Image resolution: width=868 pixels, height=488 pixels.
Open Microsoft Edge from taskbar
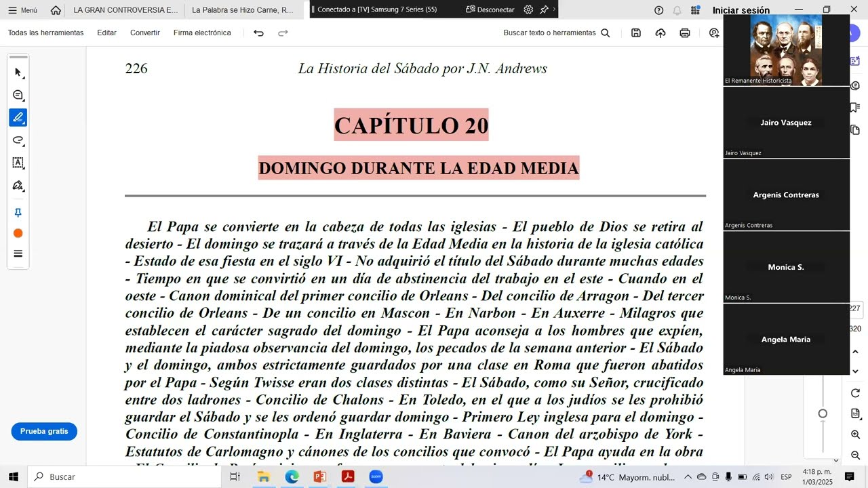292,476
